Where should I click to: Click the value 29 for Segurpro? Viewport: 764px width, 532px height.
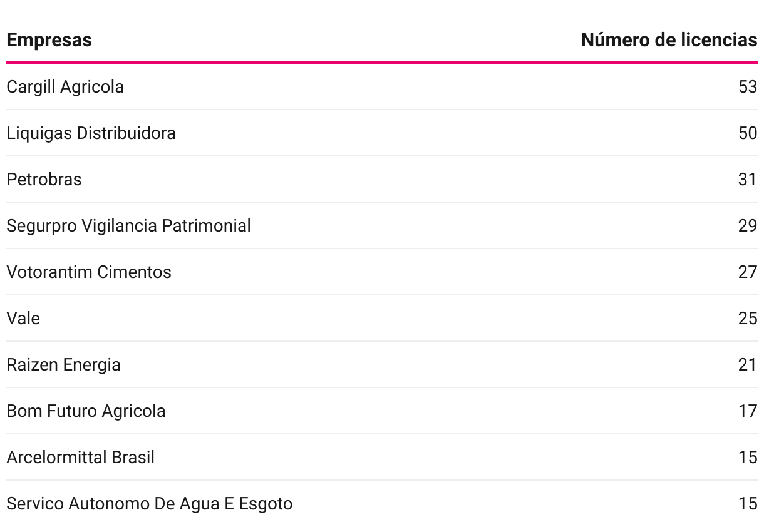[x=748, y=226]
